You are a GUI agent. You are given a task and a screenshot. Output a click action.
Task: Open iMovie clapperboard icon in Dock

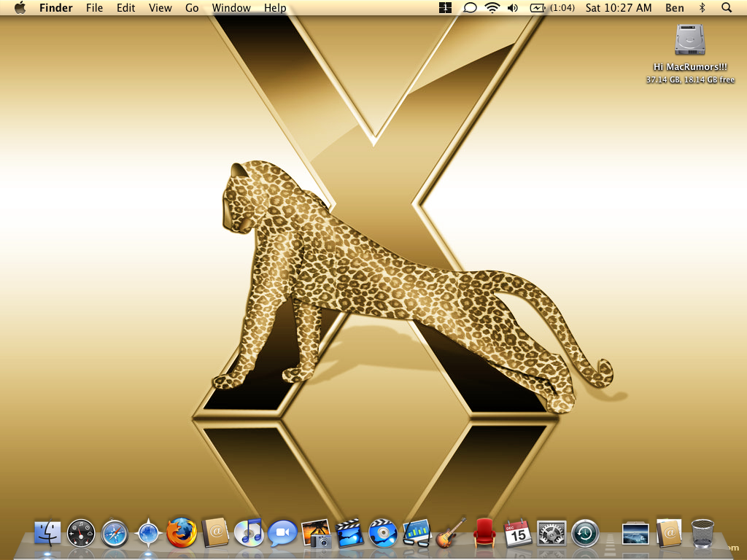349,533
